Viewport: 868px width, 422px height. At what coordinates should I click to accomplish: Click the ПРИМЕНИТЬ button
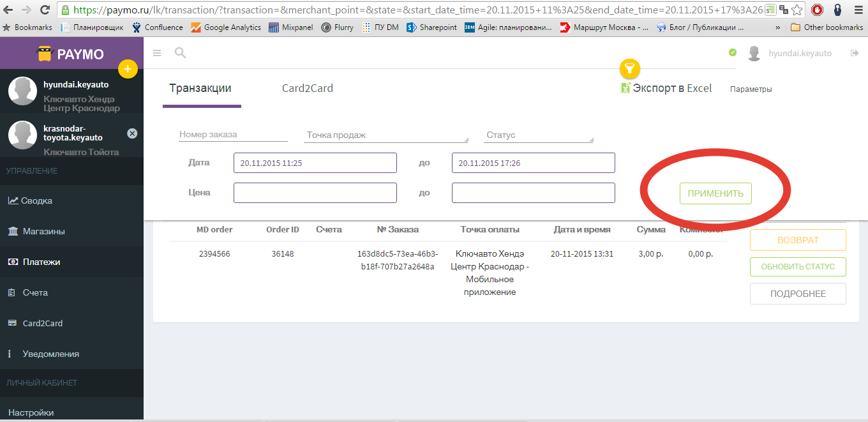point(715,193)
